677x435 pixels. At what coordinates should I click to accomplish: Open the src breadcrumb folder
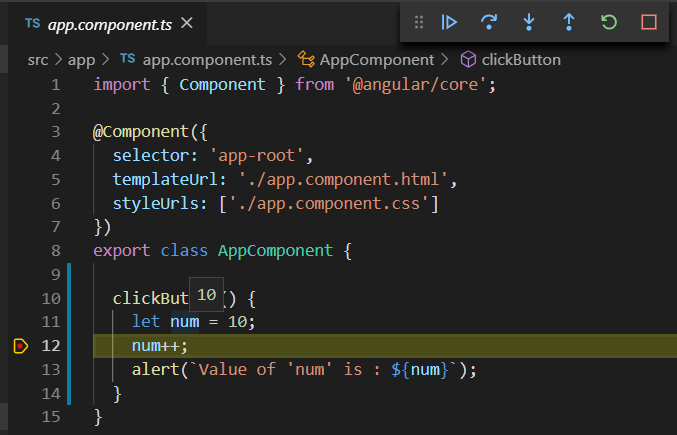[40, 60]
